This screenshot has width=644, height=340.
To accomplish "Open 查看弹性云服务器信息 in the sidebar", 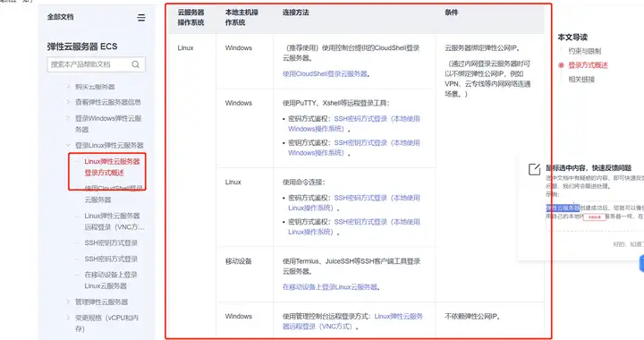I will click(x=108, y=102).
